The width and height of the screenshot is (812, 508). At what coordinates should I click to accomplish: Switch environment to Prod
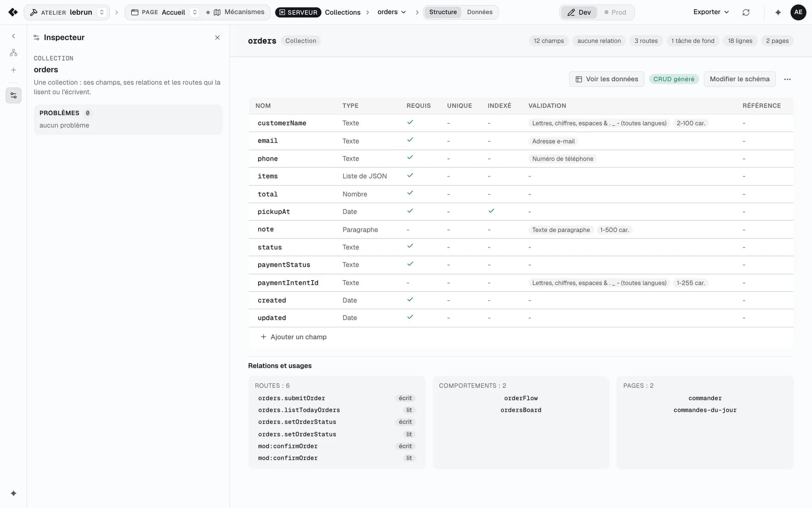pos(615,12)
